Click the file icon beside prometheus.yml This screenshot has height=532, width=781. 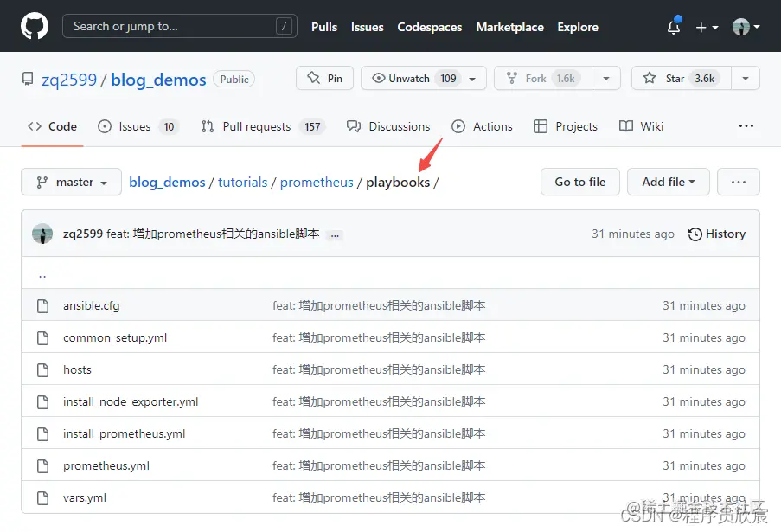pos(43,465)
